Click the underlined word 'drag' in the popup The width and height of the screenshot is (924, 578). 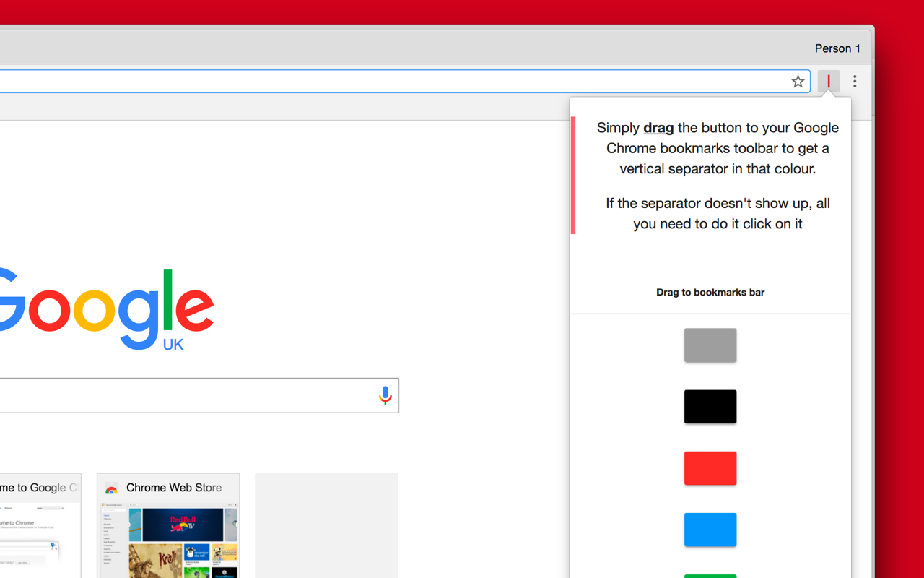(658, 127)
